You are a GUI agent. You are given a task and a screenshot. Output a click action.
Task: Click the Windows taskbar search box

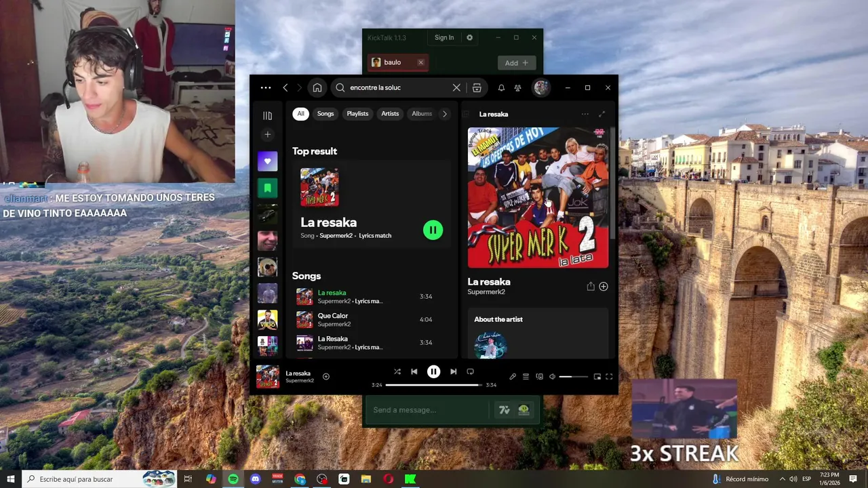(x=99, y=479)
